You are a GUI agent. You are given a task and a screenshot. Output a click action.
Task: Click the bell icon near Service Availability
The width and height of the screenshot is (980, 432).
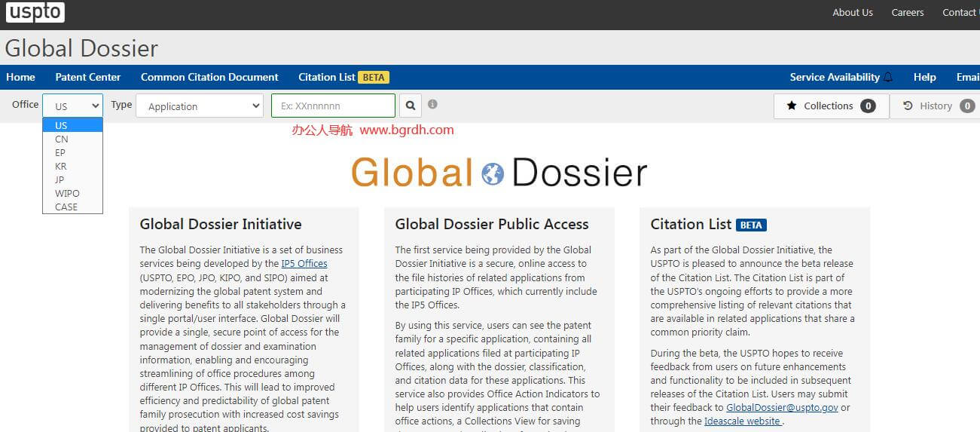888,77
